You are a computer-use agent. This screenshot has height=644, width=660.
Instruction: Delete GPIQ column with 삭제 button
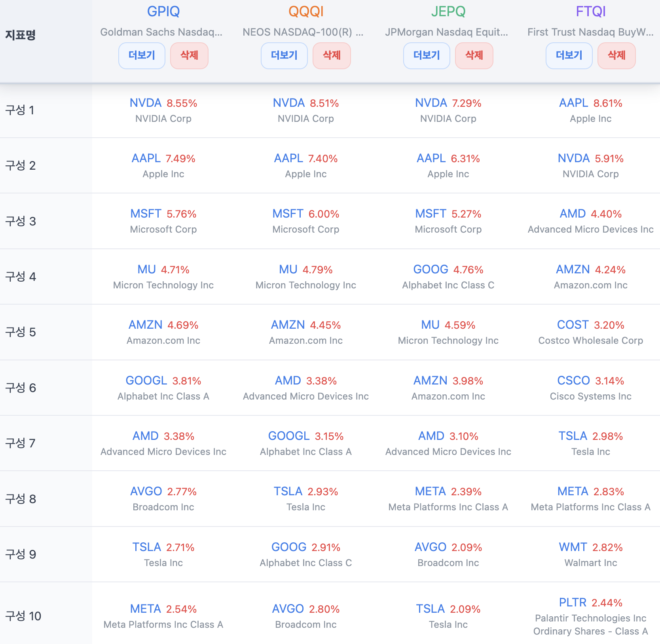click(x=189, y=55)
